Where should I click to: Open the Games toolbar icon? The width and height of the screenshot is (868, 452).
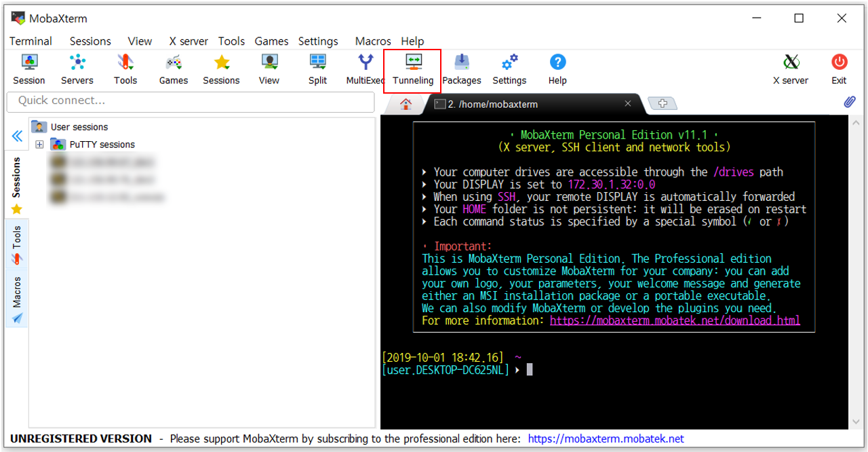pyautogui.click(x=174, y=70)
